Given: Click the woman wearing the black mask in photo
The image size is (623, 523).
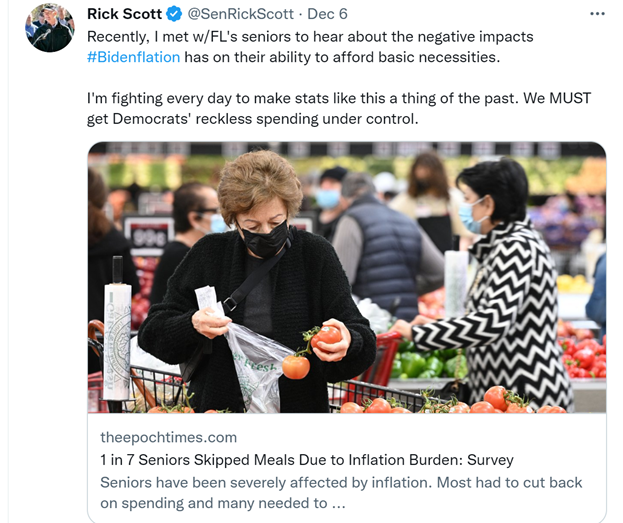Looking at the screenshot, I should (258, 282).
